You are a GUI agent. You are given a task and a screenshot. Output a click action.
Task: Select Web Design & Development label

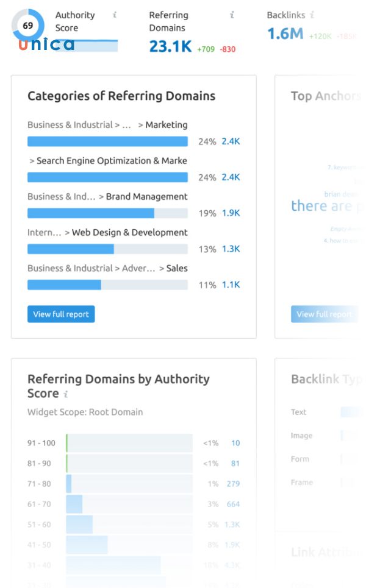tap(129, 233)
